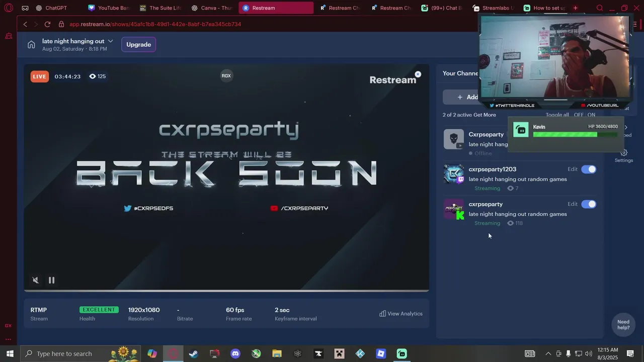644x362 pixels.
Task: Open the Opera workspaces icon
Action: pos(25,8)
